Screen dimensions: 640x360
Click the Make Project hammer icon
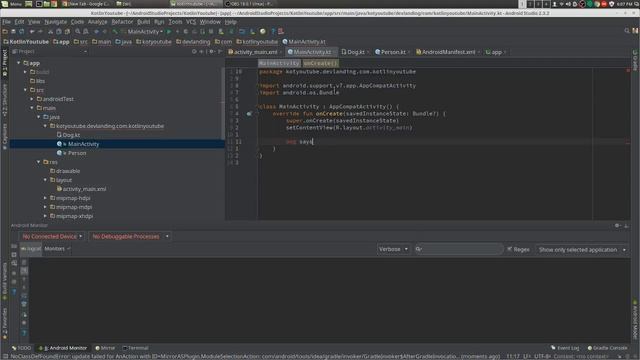115,31
